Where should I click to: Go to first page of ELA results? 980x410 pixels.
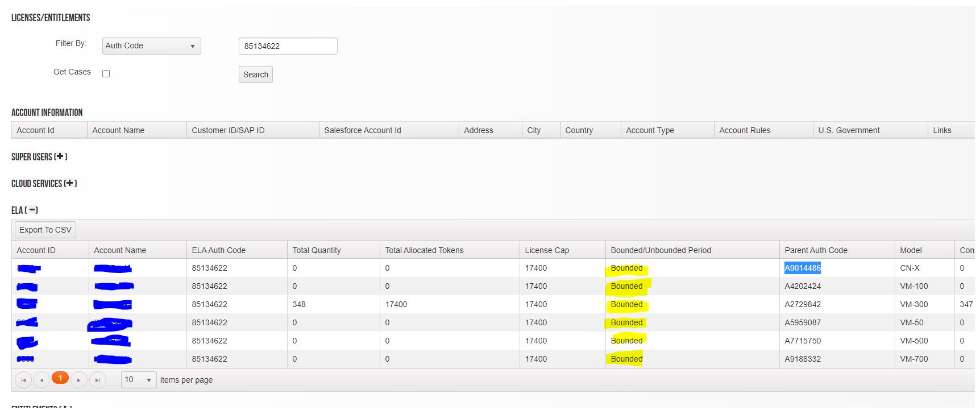tap(23, 380)
